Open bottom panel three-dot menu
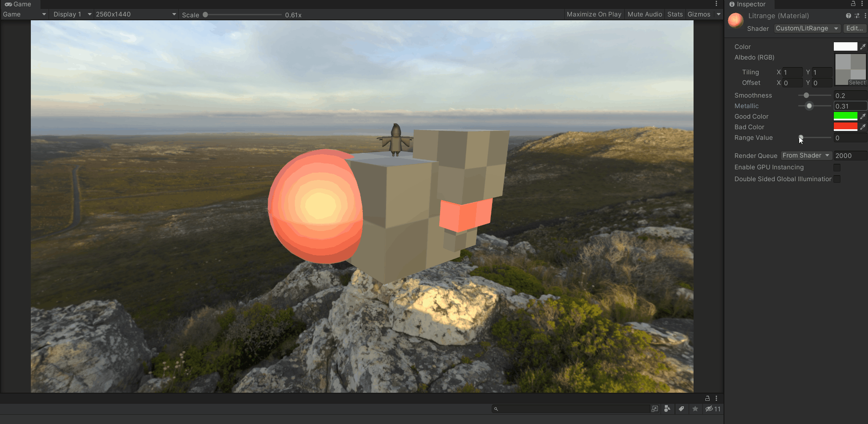 716,398
